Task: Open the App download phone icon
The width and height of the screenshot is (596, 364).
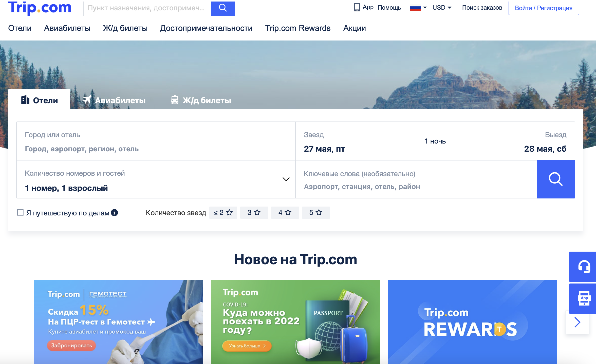Action: [x=357, y=7]
